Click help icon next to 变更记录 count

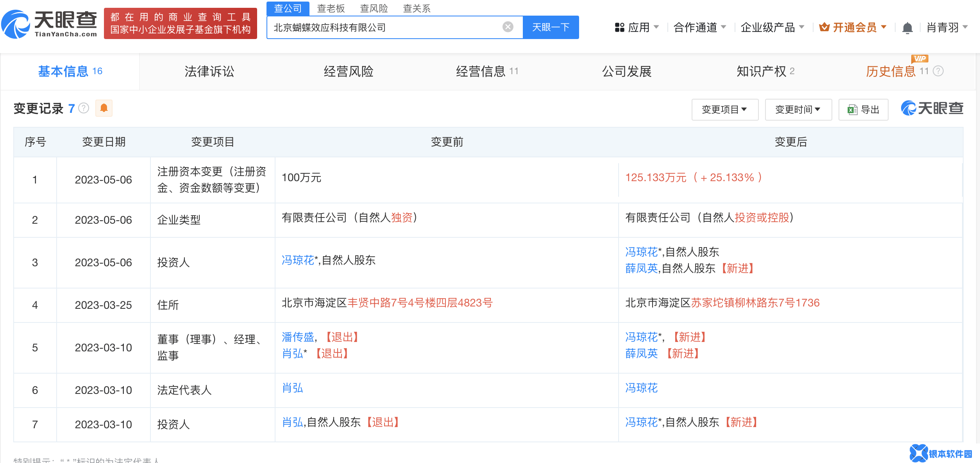[x=84, y=108]
